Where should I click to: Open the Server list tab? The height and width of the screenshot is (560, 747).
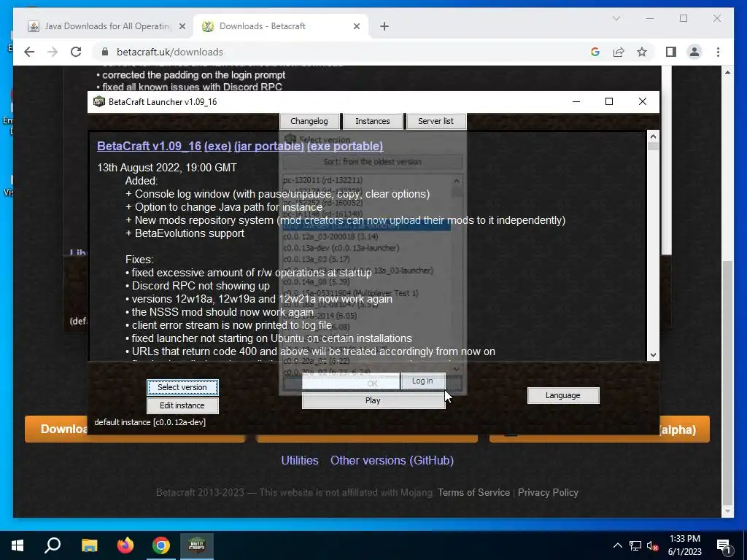[436, 121]
